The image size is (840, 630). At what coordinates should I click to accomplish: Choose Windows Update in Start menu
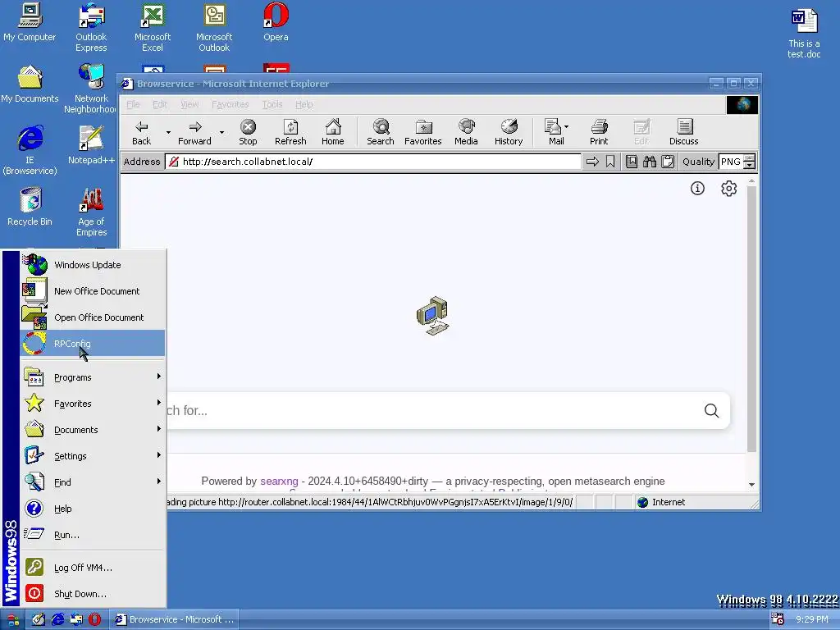(92, 265)
